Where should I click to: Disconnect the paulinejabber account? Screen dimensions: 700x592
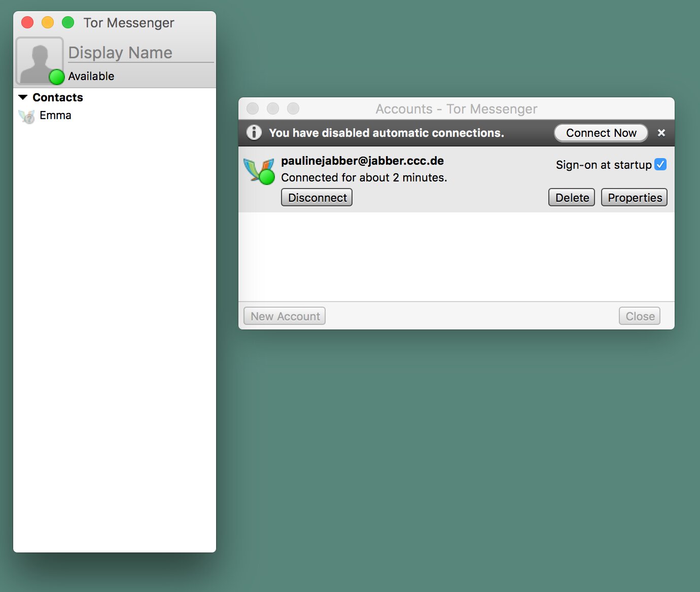(x=317, y=198)
